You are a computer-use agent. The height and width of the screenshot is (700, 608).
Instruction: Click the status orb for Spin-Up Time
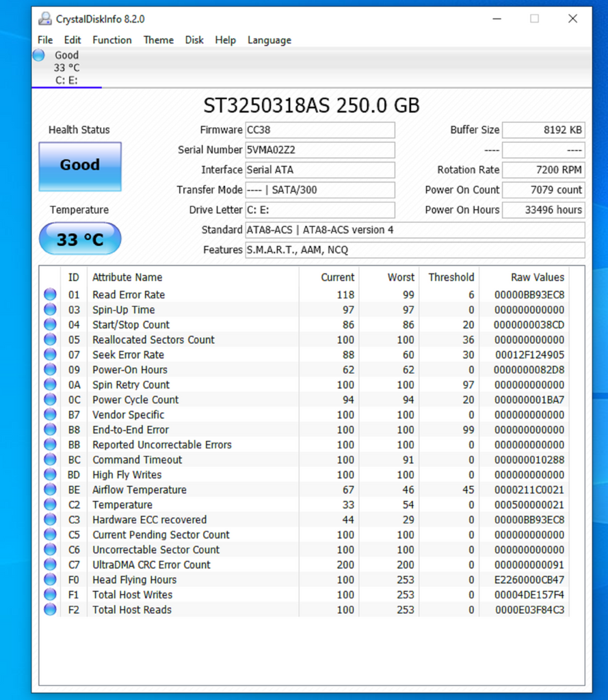[x=50, y=310]
